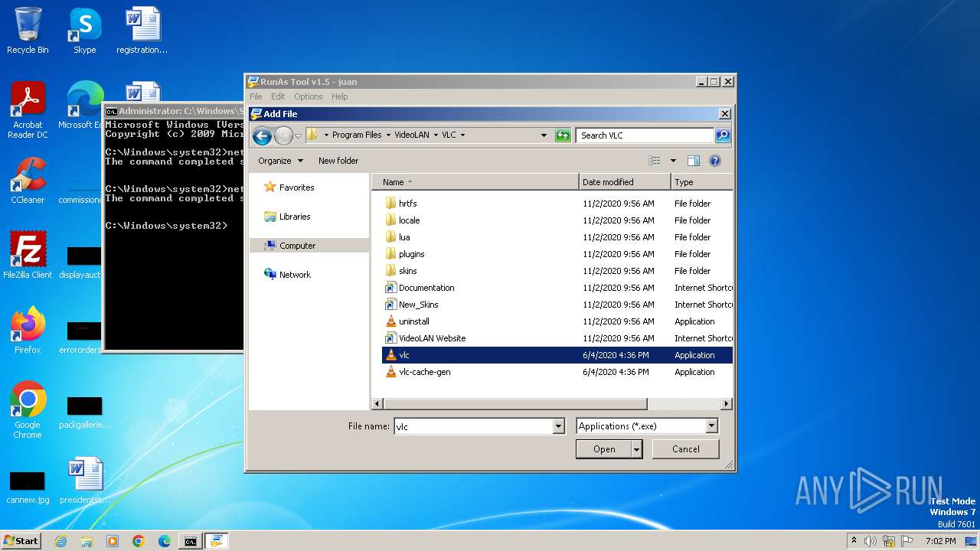Open the Recycle Bin desktop icon
This screenshot has width=980, height=551.
point(28,31)
